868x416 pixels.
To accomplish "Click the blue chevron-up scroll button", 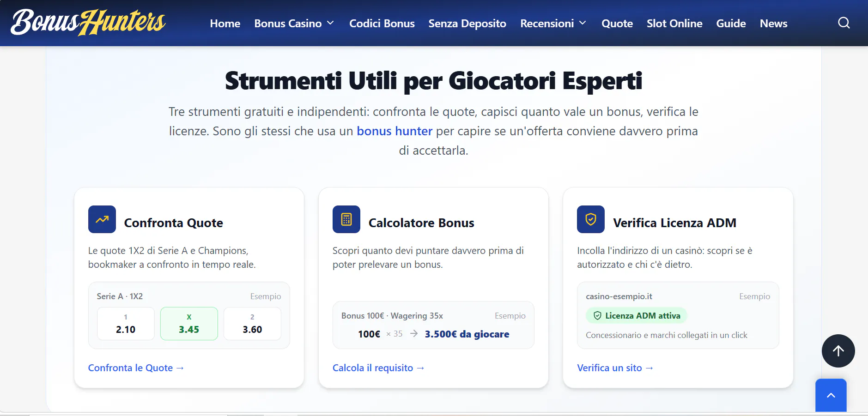I will pyautogui.click(x=831, y=395).
